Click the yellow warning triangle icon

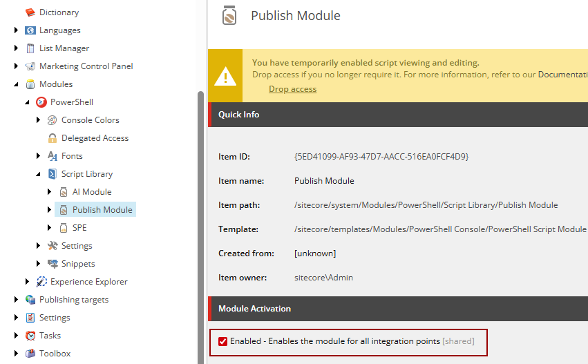(225, 76)
